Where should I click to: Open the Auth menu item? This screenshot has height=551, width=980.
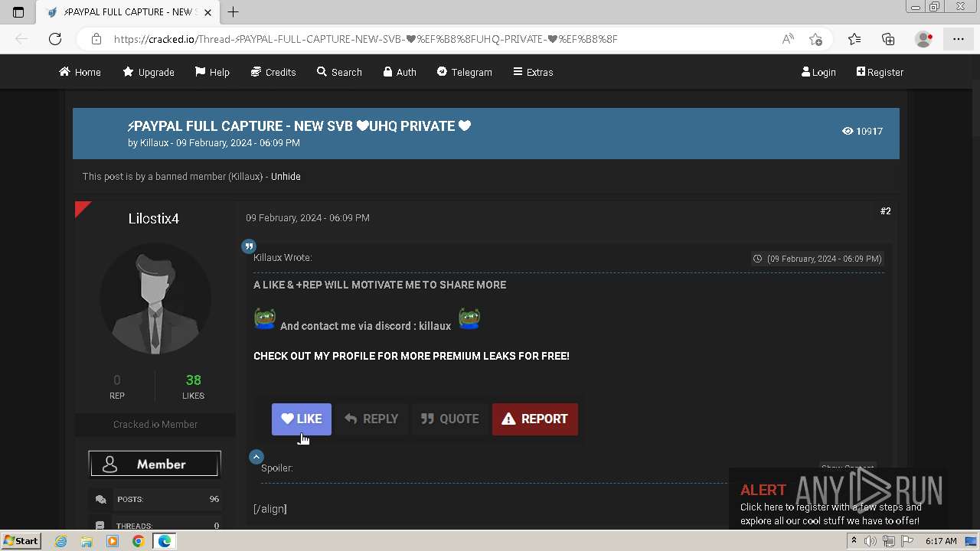(400, 72)
